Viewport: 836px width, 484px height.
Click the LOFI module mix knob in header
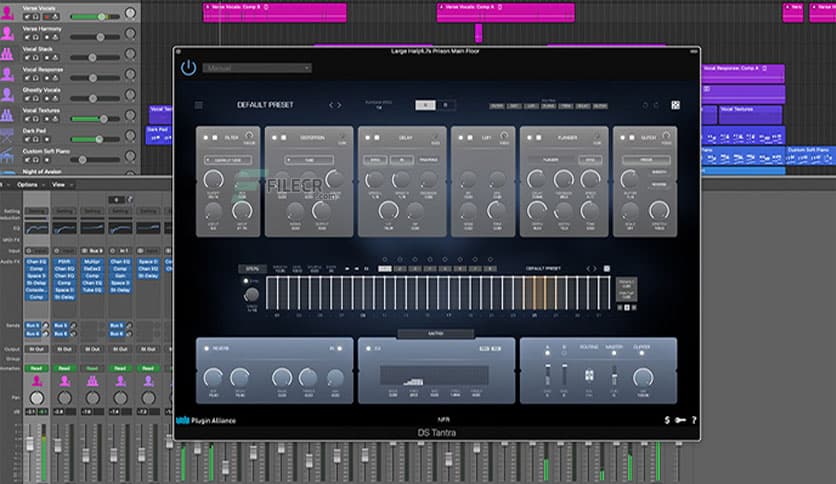click(x=504, y=136)
